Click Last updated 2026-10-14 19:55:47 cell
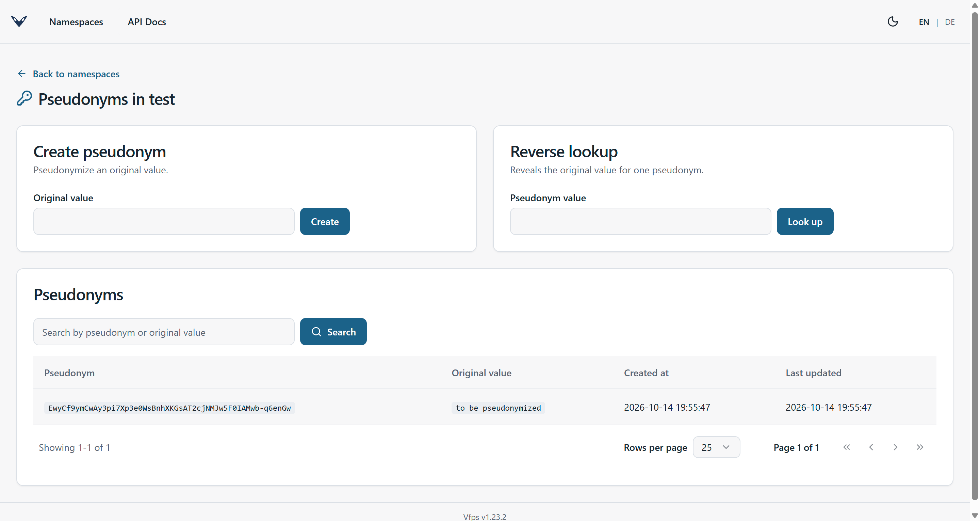980x521 pixels. (829, 408)
